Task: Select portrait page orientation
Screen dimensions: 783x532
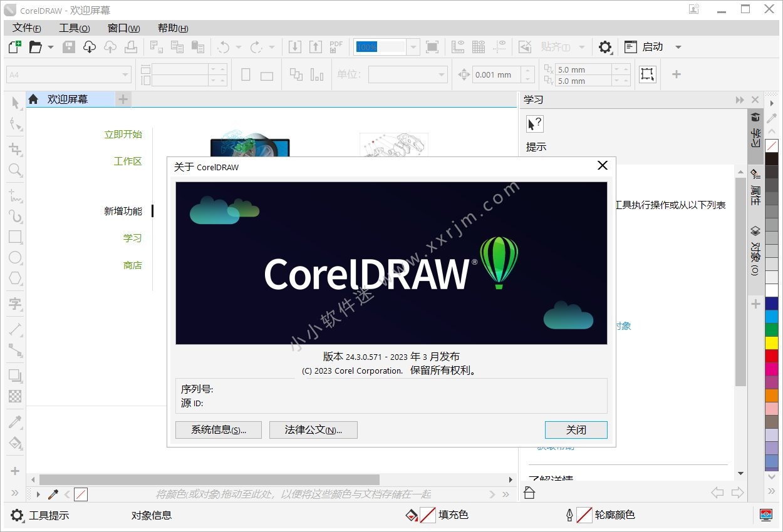Action: coord(246,74)
